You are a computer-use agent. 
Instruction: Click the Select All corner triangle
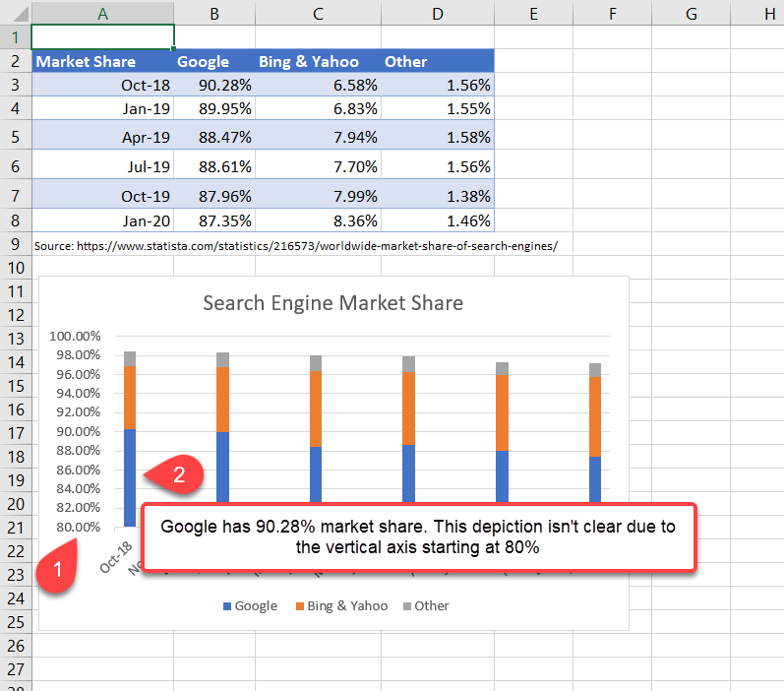point(20,14)
